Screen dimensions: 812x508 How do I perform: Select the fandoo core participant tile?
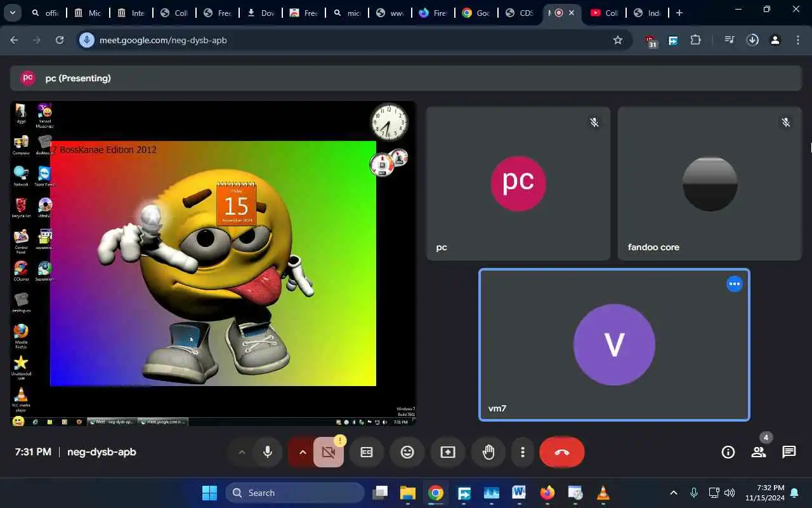tap(710, 184)
